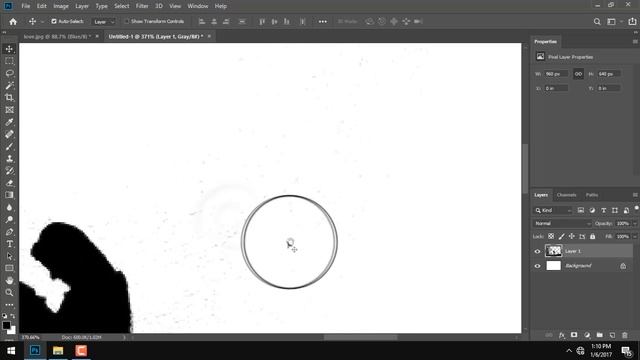Open the Properties panel flyout menu
The image size is (640, 360).
[x=635, y=42]
